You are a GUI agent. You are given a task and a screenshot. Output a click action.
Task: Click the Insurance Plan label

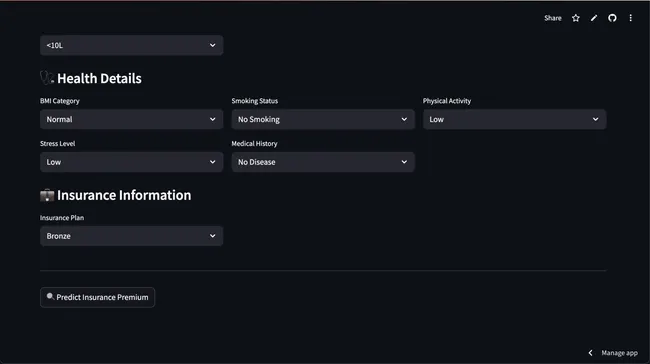pyautogui.click(x=62, y=218)
